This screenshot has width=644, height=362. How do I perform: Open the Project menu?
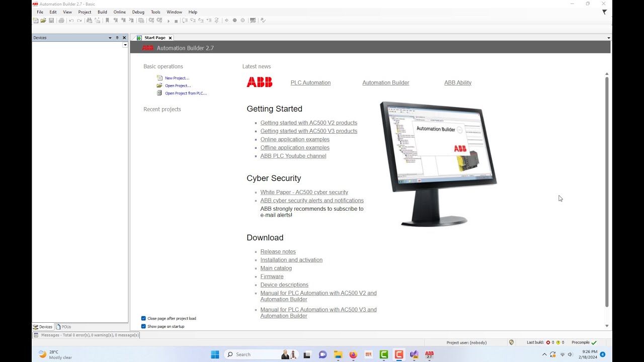tap(85, 12)
